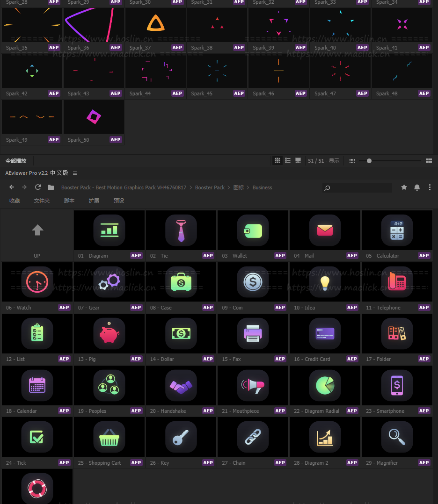Select the 02 - Tie icon item
Screen dimensions: 438x504
pyautogui.click(x=181, y=235)
